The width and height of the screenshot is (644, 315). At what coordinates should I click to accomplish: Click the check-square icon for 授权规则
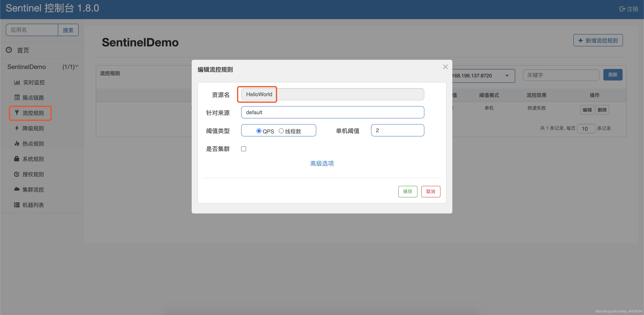(17, 174)
